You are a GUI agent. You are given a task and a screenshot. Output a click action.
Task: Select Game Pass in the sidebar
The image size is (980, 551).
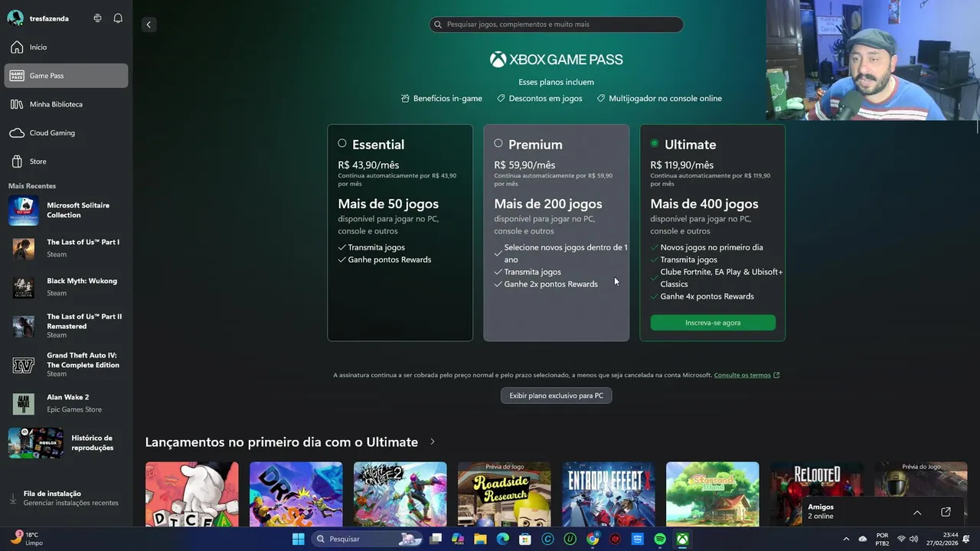point(66,76)
